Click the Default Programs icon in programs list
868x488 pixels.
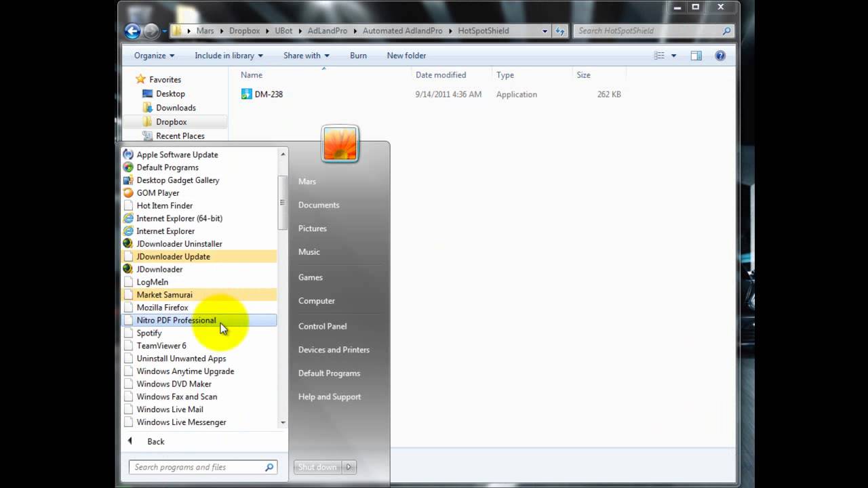(x=128, y=167)
